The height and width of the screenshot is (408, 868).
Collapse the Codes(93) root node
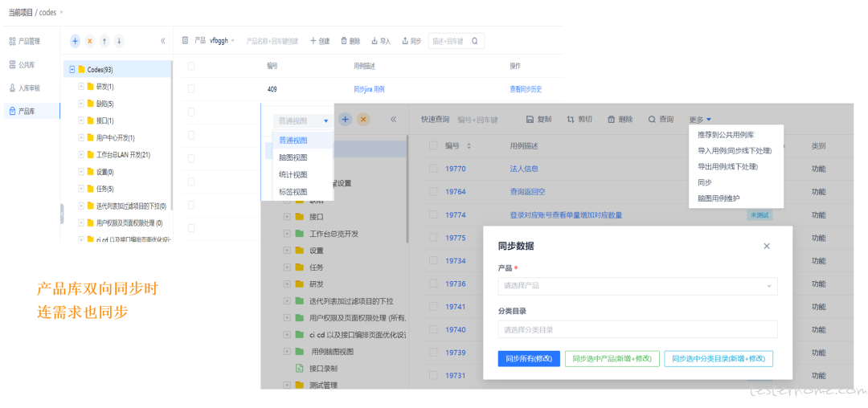tap(72, 70)
